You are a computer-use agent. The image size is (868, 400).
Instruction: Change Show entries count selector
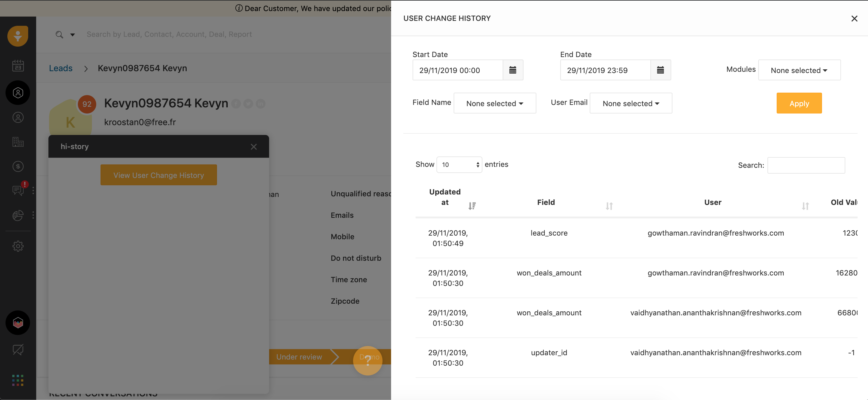pyautogui.click(x=459, y=165)
